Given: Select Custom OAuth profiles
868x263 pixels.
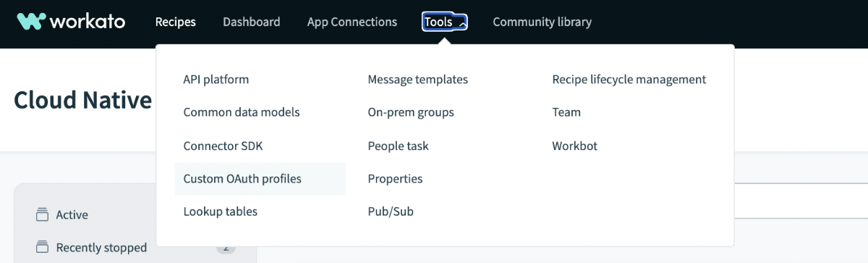Looking at the screenshot, I should coord(260,178).
